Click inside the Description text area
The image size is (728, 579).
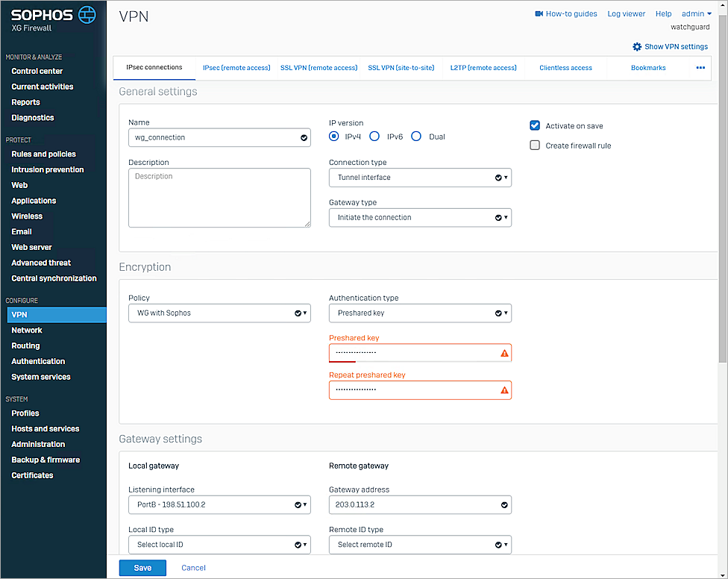pos(219,196)
